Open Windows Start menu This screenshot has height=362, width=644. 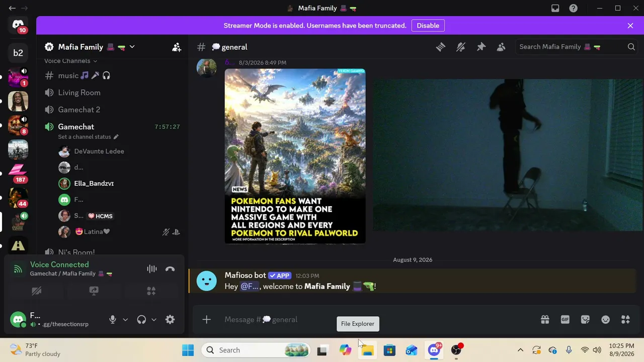188,350
